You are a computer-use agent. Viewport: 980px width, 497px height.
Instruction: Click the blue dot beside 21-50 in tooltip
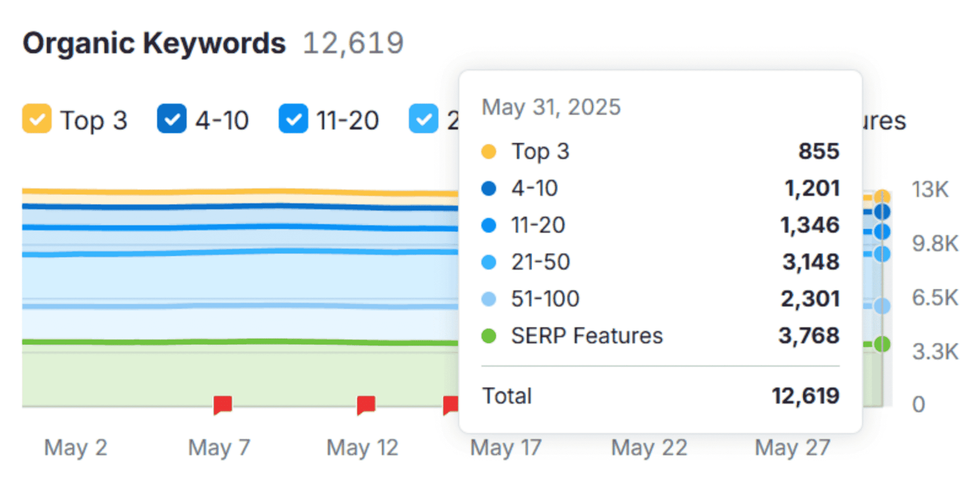[489, 262]
